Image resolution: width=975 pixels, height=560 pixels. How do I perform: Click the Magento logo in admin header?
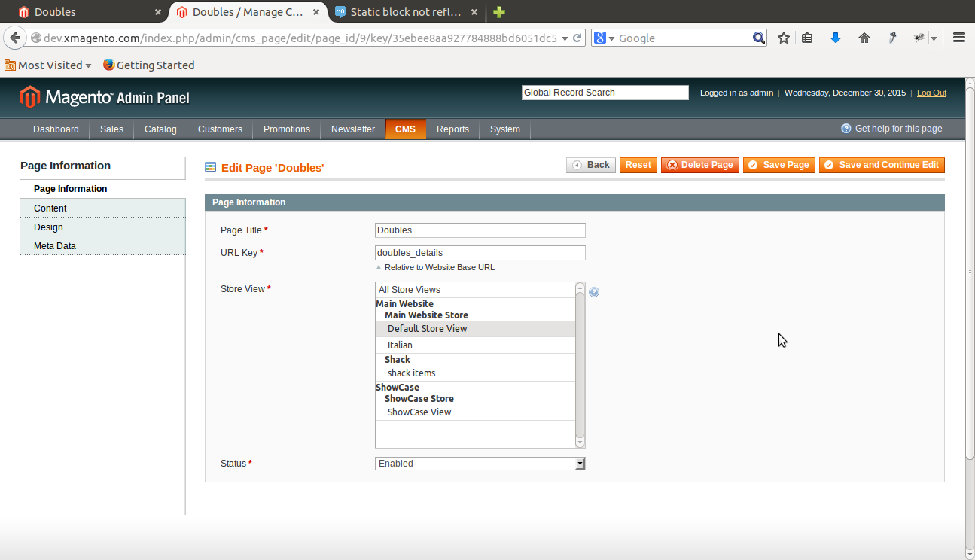pos(105,97)
